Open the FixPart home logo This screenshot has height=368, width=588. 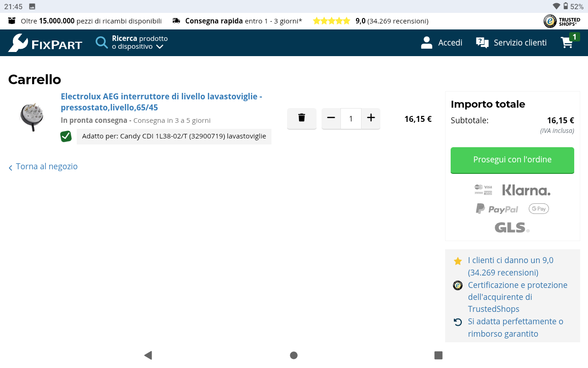click(x=45, y=43)
